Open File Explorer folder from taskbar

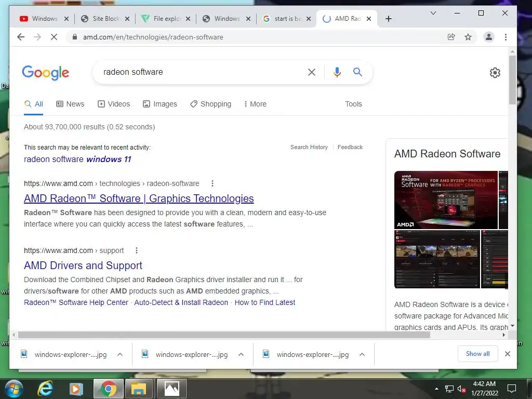138,389
